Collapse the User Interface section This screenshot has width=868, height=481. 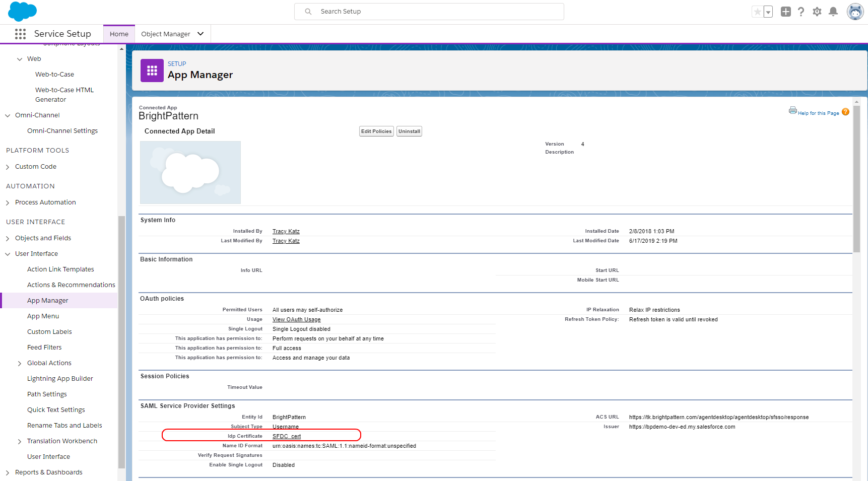[8, 254]
